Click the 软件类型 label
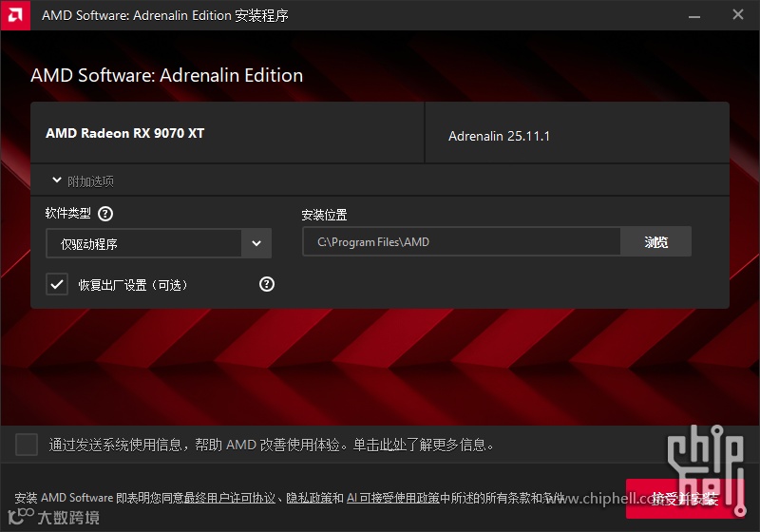This screenshot has height=532, width=760. pyautogui.click(x=67, y=213)
